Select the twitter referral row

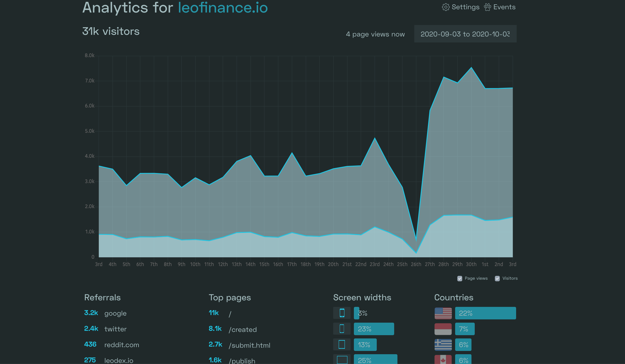coord(105,329)
